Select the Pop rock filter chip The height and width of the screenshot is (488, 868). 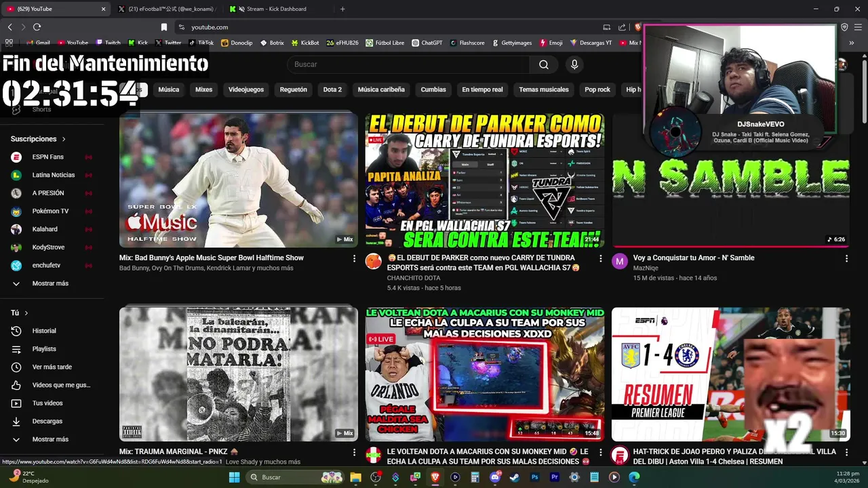click(x=597, y=89)
